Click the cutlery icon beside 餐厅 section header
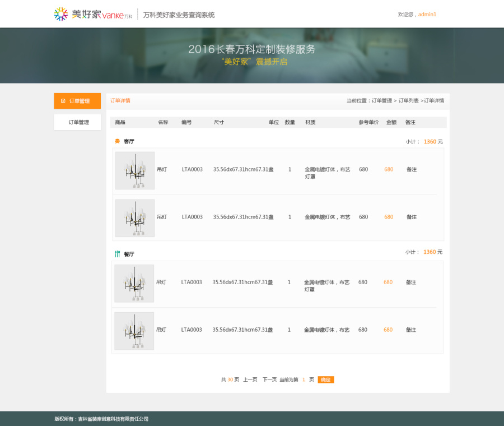Image resolution: width=504 pixels, height=426 pixels. tap(116, 254)
